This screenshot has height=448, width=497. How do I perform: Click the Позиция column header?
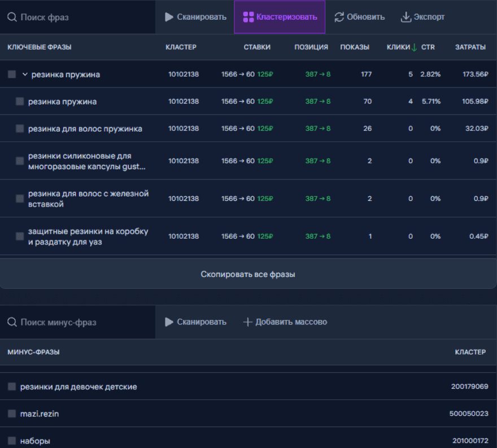[x=311, y=47]
